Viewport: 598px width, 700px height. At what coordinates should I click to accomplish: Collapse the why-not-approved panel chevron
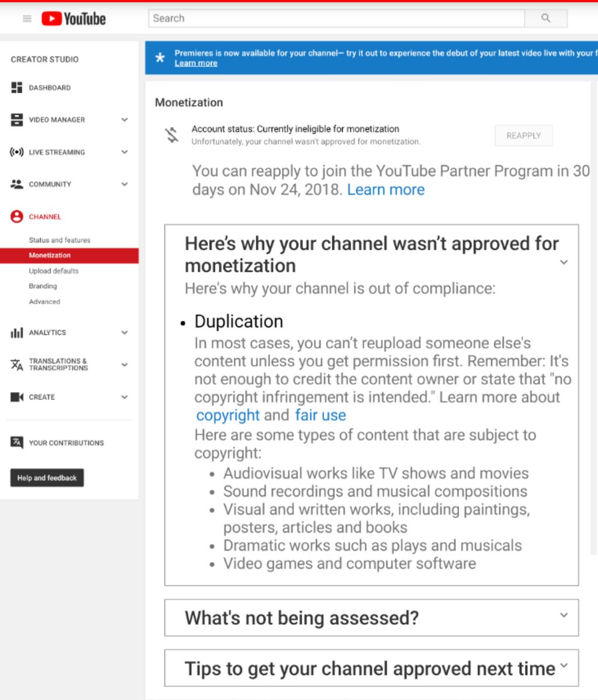click(564, 262)
